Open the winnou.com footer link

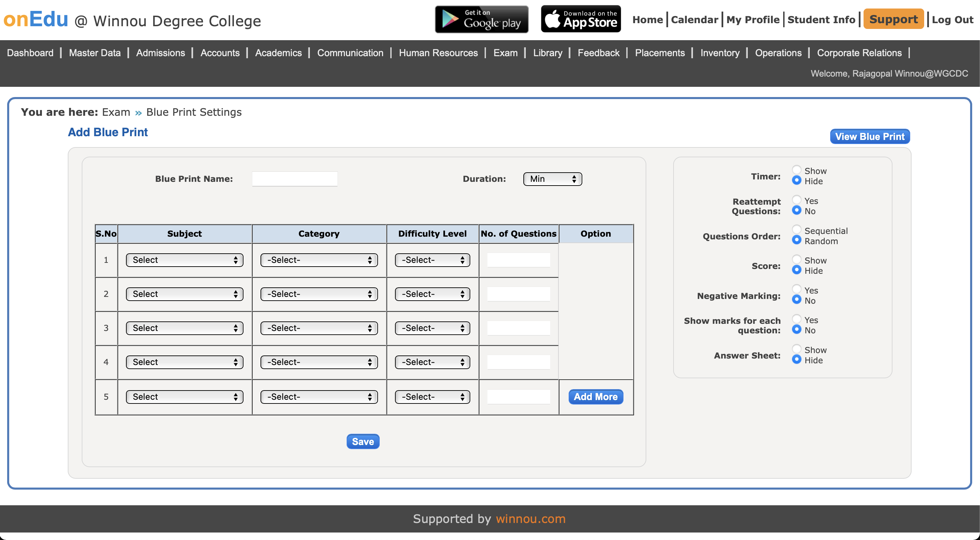(530, 519)
